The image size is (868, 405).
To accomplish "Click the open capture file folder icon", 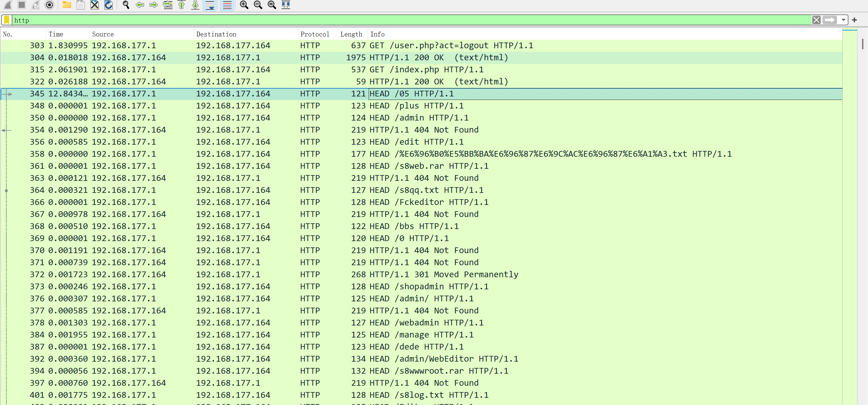I will (x=67, y=5).
